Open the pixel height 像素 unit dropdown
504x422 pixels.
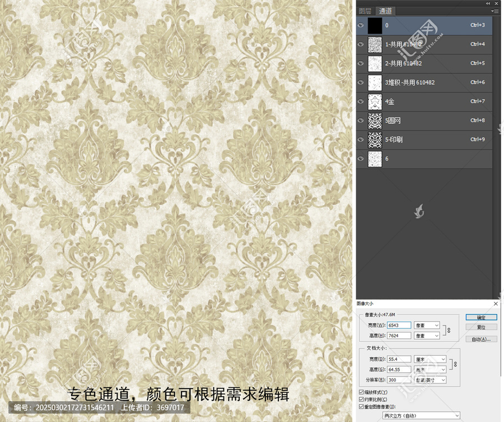coord(427,336)
